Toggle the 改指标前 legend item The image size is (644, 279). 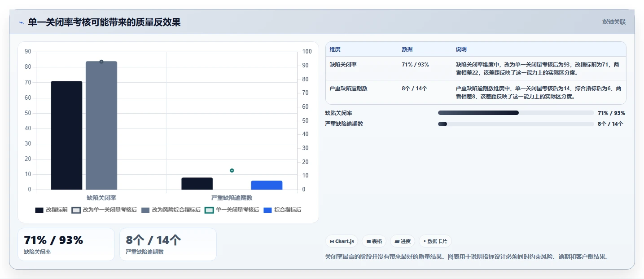[x=52, y=210]
